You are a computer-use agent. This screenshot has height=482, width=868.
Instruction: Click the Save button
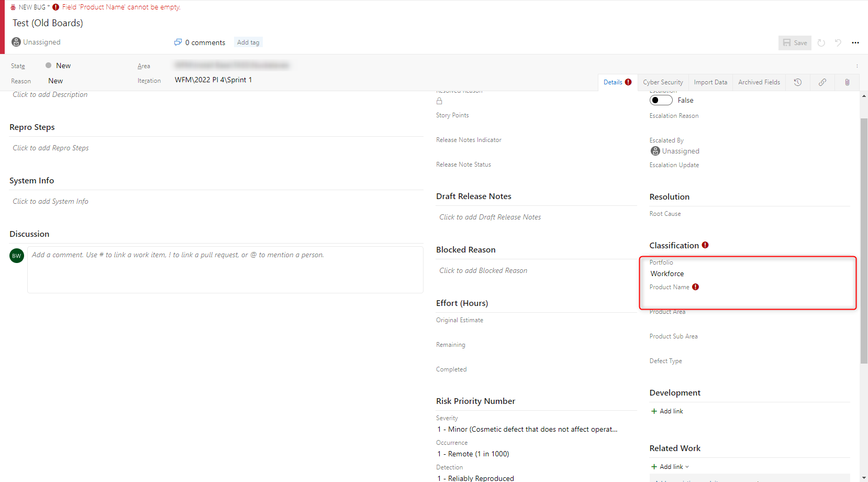[x=795, y=42]
